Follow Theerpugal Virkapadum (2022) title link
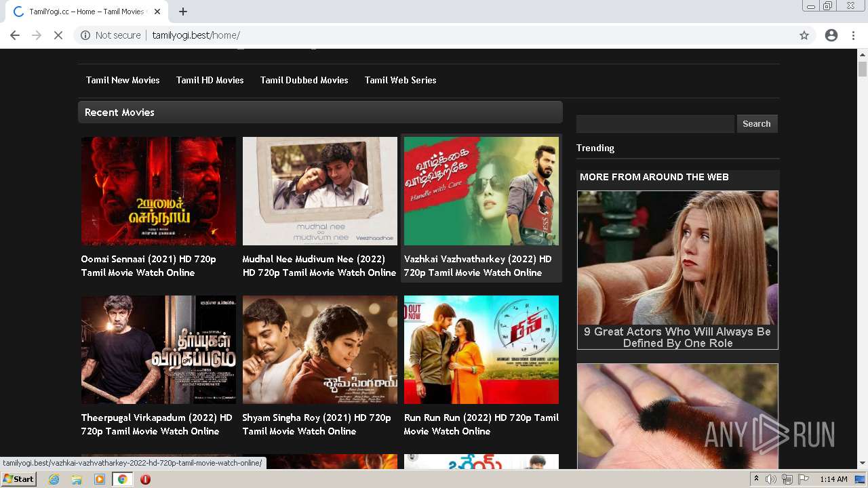Screen dimensions: 868x488 click(x=157, y=424)
